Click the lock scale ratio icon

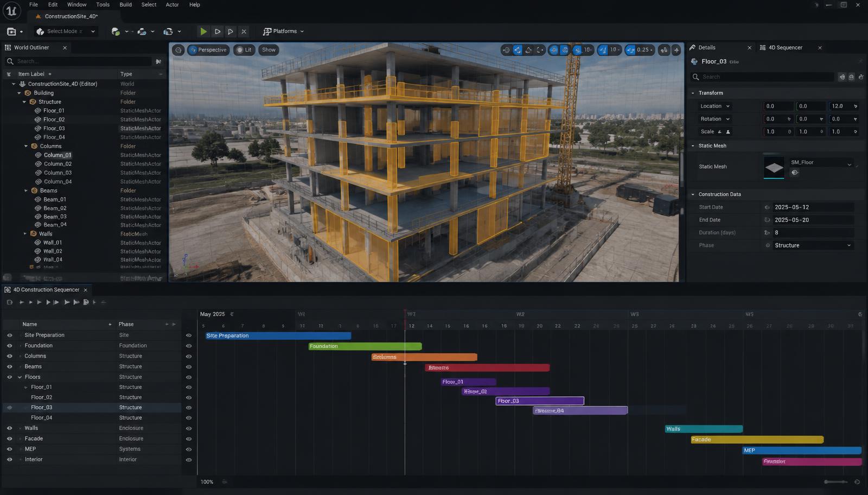click(x=728, y=132)
